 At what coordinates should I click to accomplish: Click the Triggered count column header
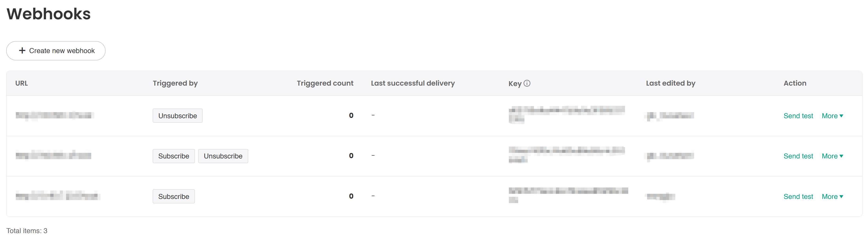[x=325, y=83]
